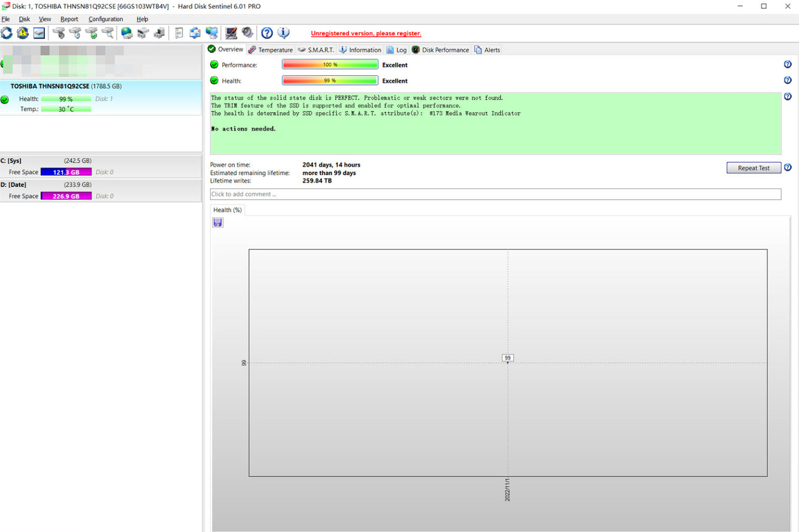
Task: Click the save floppy icon above health graph
Action: 218,222
